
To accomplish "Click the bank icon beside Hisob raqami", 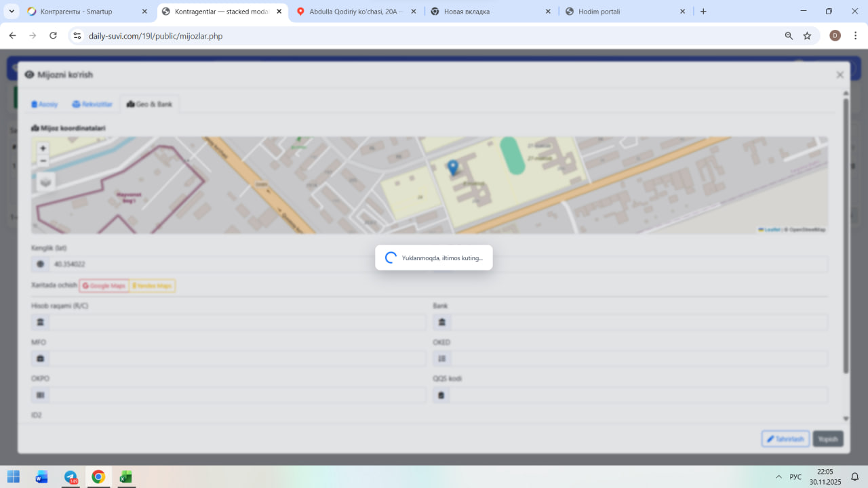I will (40, 322).
